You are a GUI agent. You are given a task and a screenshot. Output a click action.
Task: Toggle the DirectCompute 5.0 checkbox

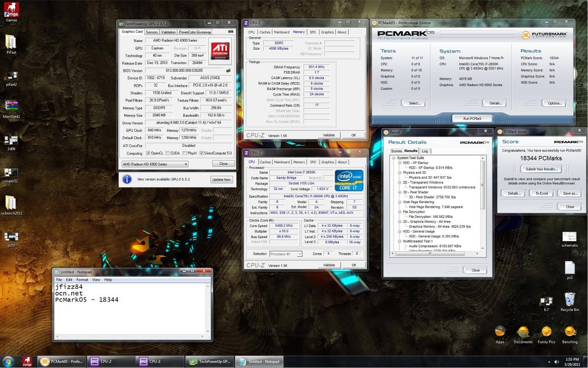click(x=201, y=153)
